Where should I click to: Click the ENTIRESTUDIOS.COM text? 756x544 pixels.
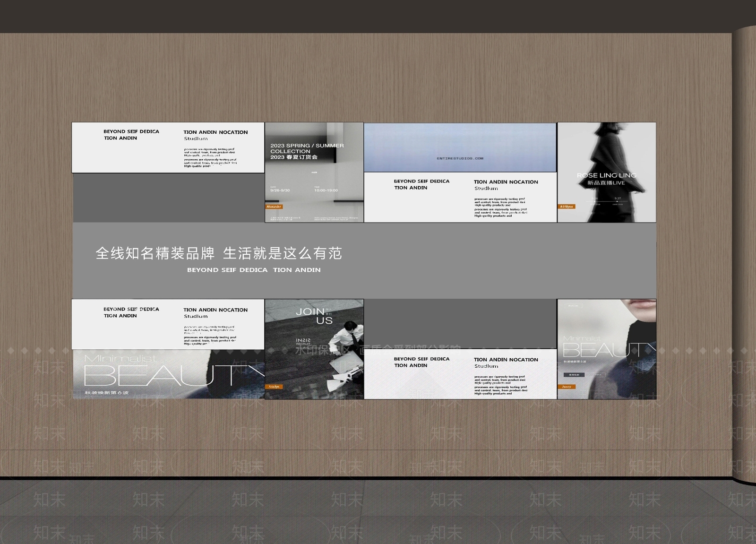(x=460, y=158)
